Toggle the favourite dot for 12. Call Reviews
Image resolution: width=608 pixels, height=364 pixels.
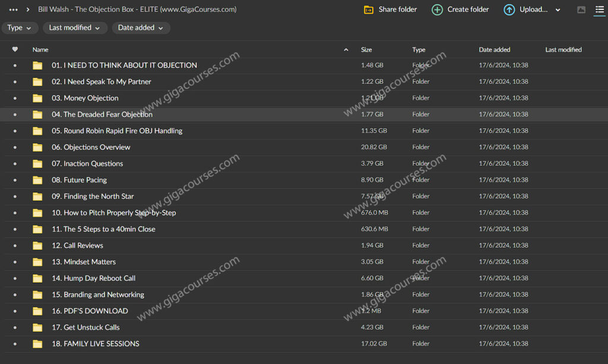[15, 246]
